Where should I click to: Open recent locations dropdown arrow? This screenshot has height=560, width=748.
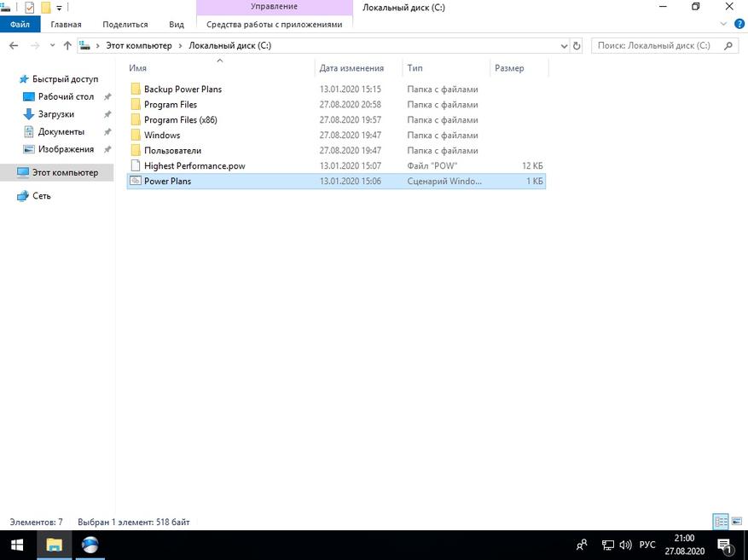point(53,46)
